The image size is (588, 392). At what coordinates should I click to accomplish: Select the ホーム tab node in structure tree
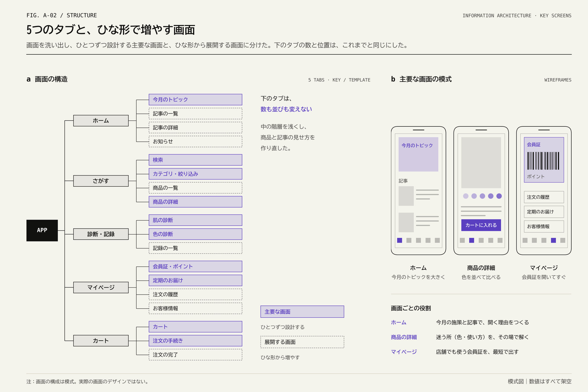point(101,121)
